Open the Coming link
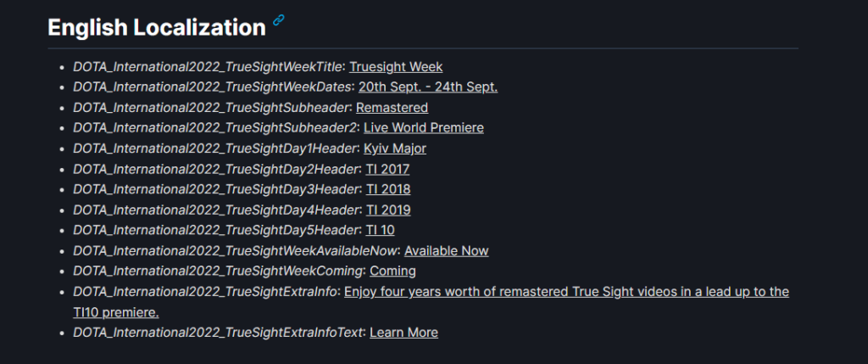Screen dimensions: 868x364 (x=392, y=271)
